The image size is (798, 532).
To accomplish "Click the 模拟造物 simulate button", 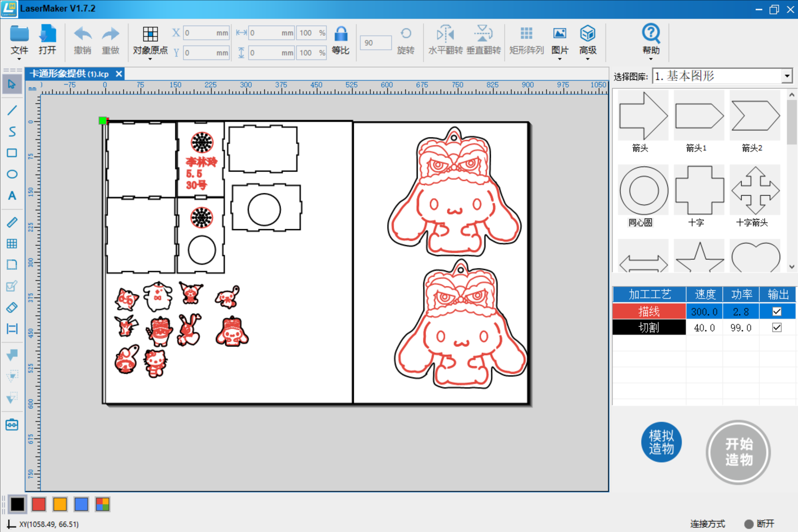I will pos(661,442).
